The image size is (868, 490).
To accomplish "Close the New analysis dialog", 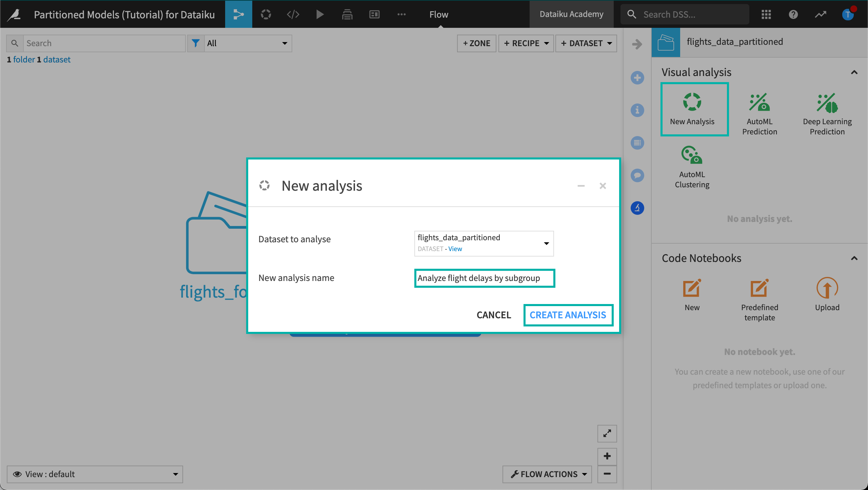I will pyautogui.click(x=603, y=186).
